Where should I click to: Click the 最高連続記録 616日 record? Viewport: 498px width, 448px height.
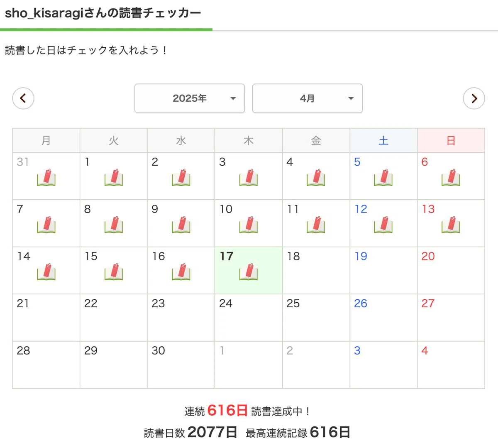(x=298, y=432)
